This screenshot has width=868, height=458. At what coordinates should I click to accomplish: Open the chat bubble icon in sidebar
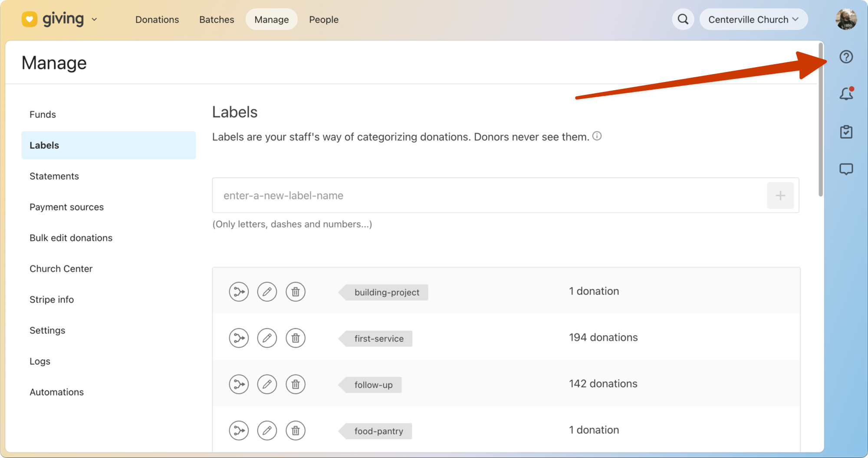click(x=846, y=169)
